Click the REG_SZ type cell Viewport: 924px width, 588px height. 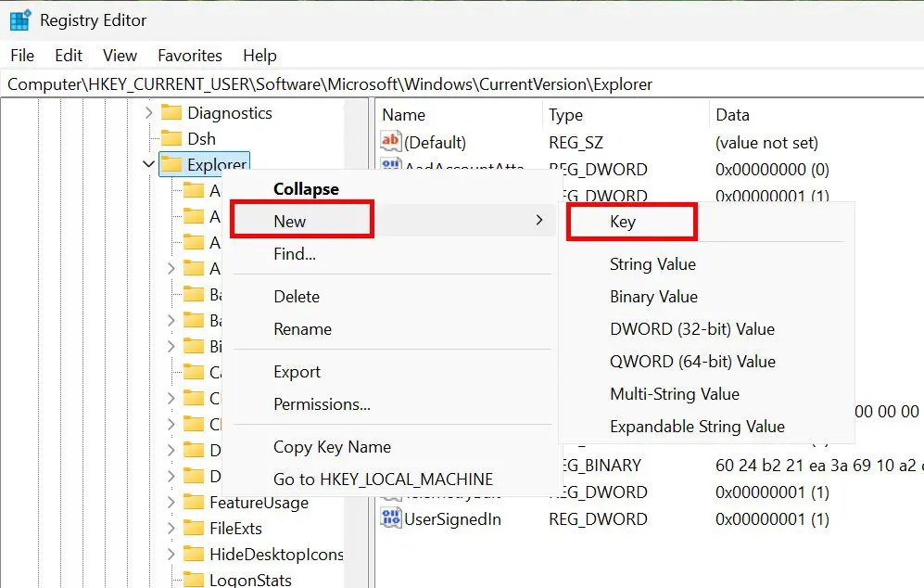click(576, 143)
